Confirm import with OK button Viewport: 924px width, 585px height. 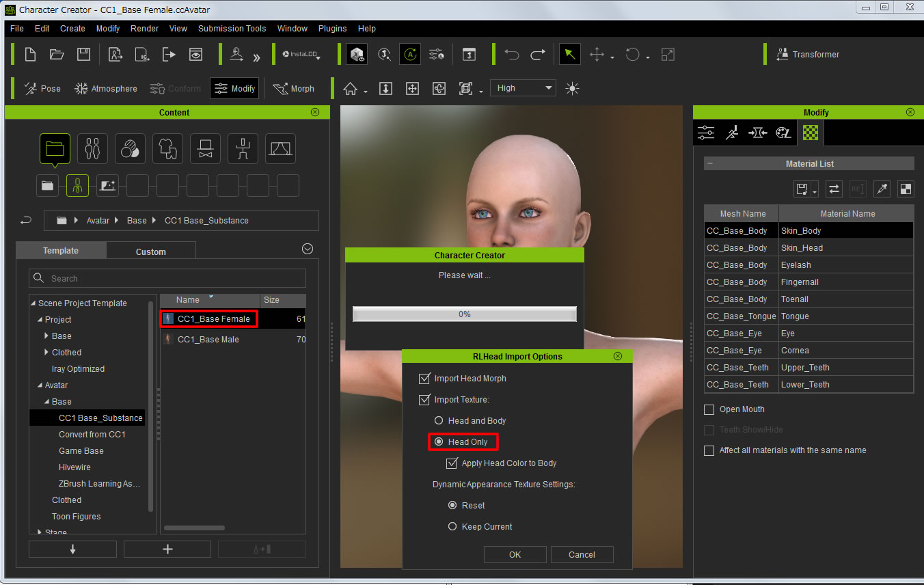(x=515, y=555)
